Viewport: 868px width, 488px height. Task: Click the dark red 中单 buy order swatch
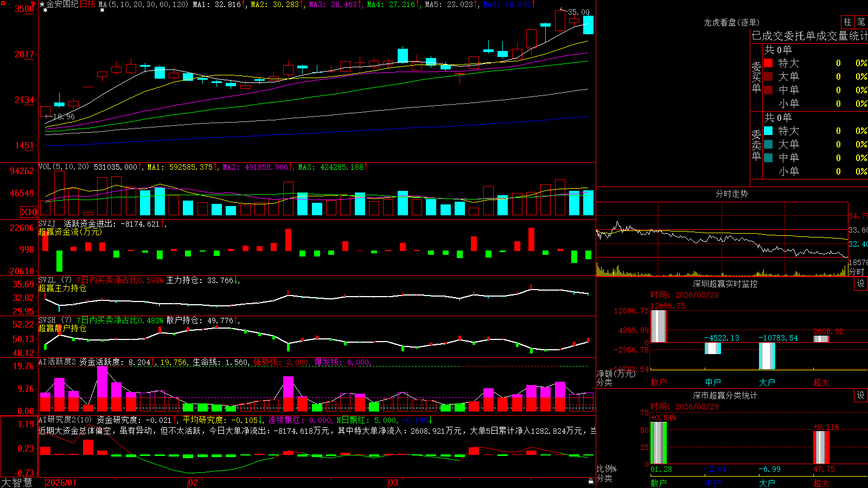(x=768, y=90)
